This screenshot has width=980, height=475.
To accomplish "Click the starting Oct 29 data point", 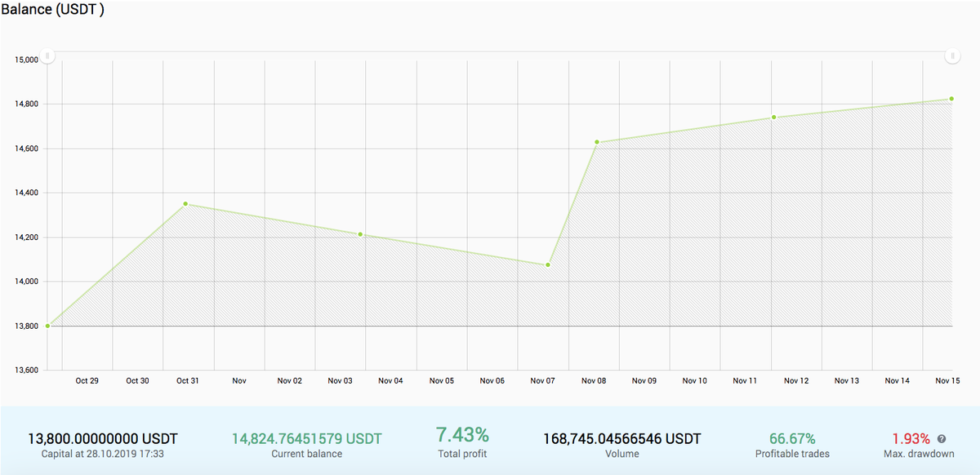I will click(48, 326).
